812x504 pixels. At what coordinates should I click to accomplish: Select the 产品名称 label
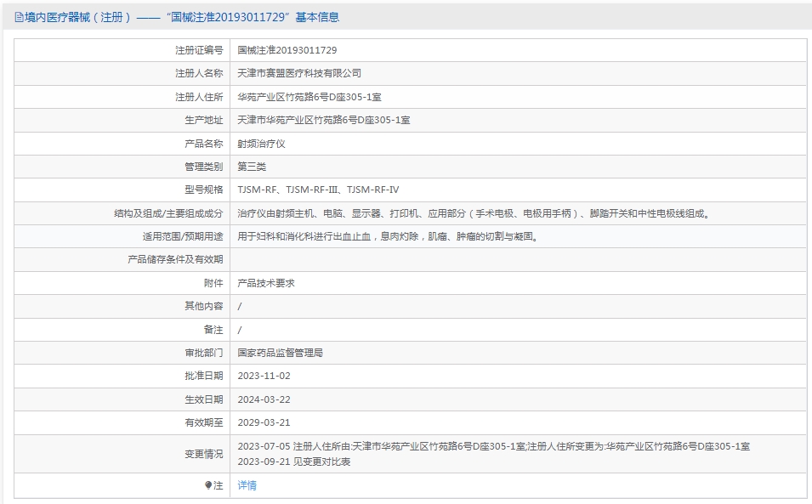(x=203, y=144)
